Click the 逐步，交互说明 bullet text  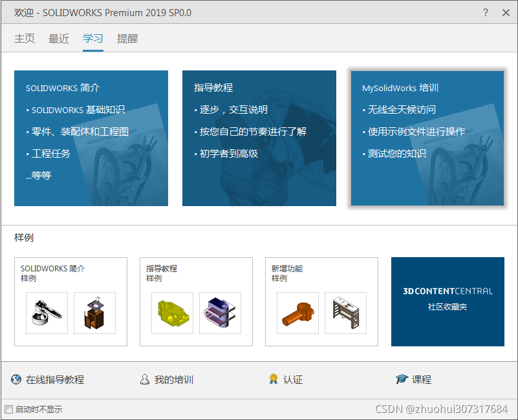click(x=233, y=110)
